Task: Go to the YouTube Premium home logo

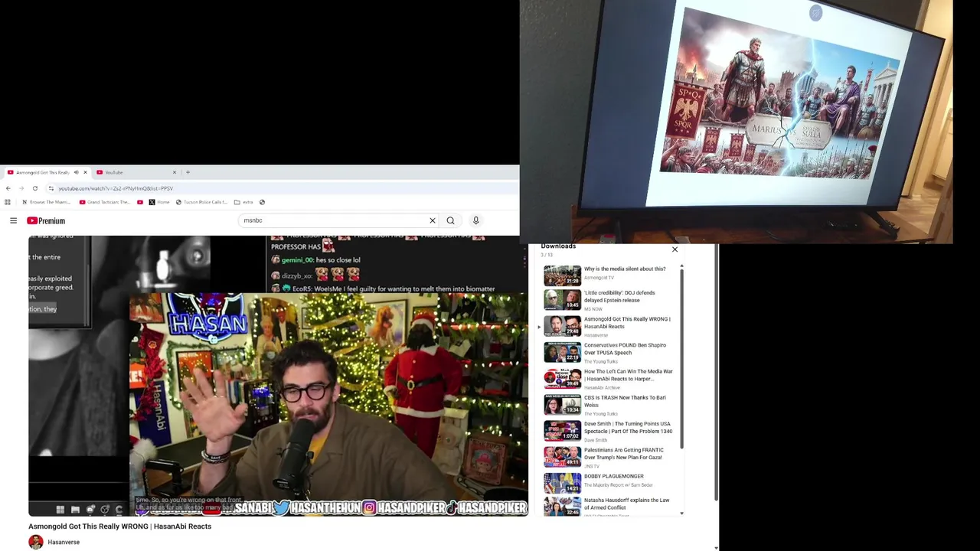Action: (x=46, y=220)
